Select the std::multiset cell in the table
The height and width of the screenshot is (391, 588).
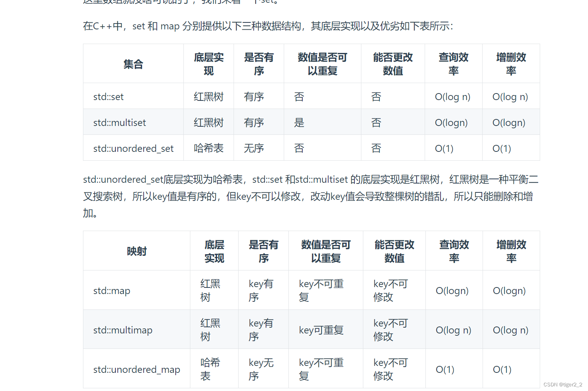pyautogui.click(x=119, y=122)
